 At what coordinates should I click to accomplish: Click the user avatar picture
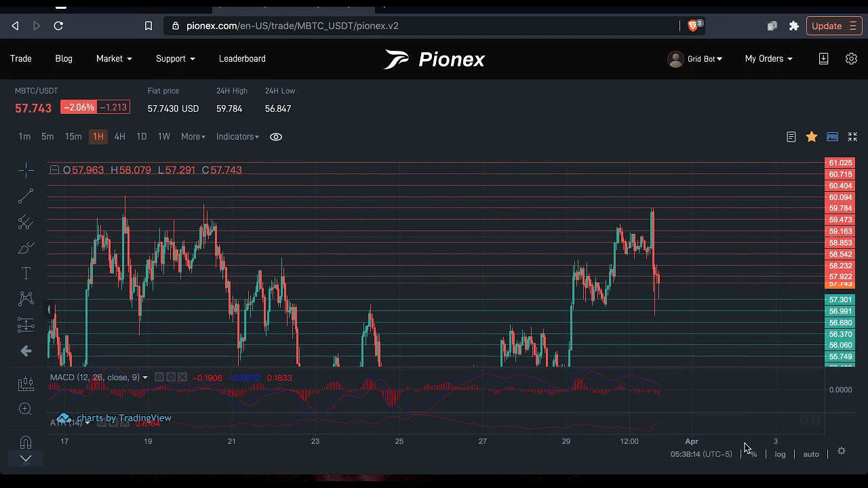(675, 59)
